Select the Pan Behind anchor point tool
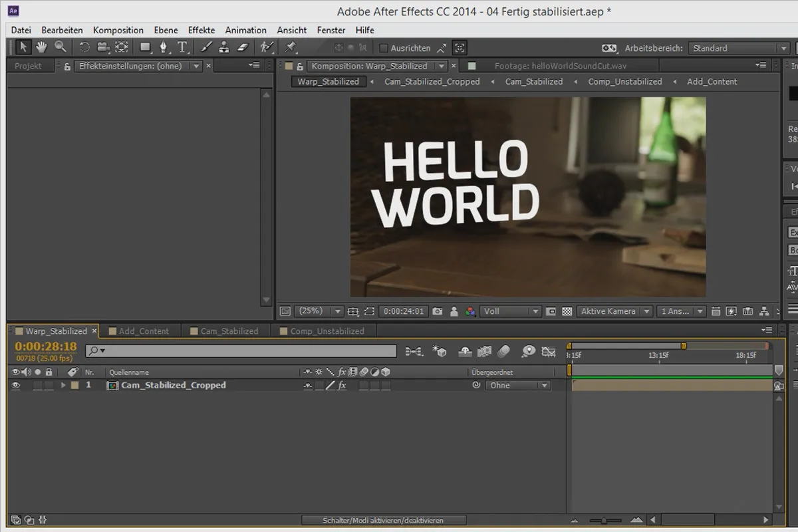The width and height of the screenshot is (798, 532). click(x=122, y=47)
